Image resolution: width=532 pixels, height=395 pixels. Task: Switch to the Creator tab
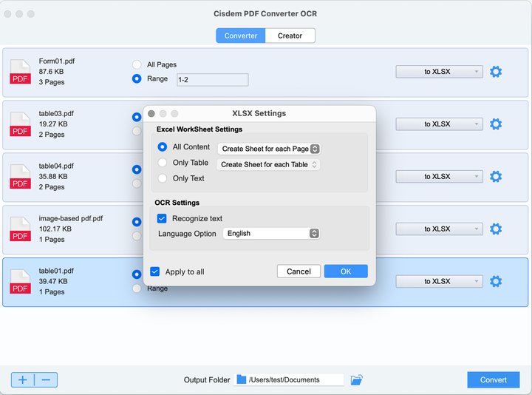tap(290, 36)
